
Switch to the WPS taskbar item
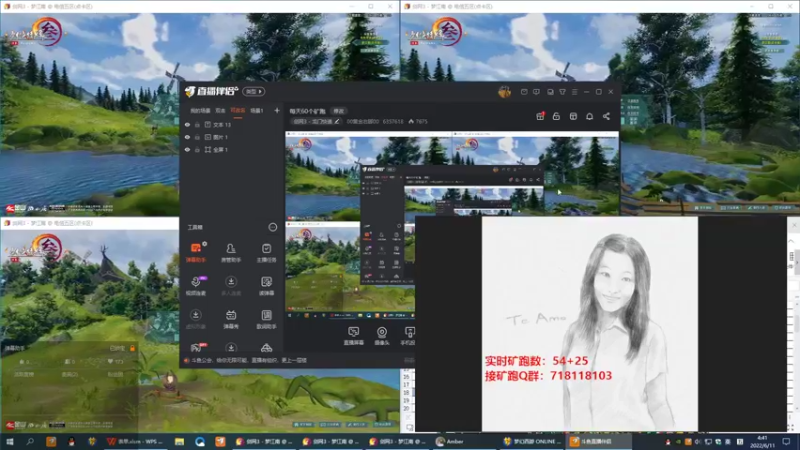click(x=134, y=441)
